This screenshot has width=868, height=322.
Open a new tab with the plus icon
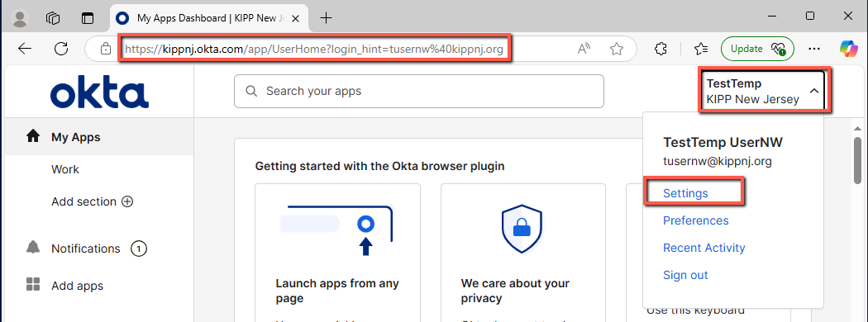[327, 18]
